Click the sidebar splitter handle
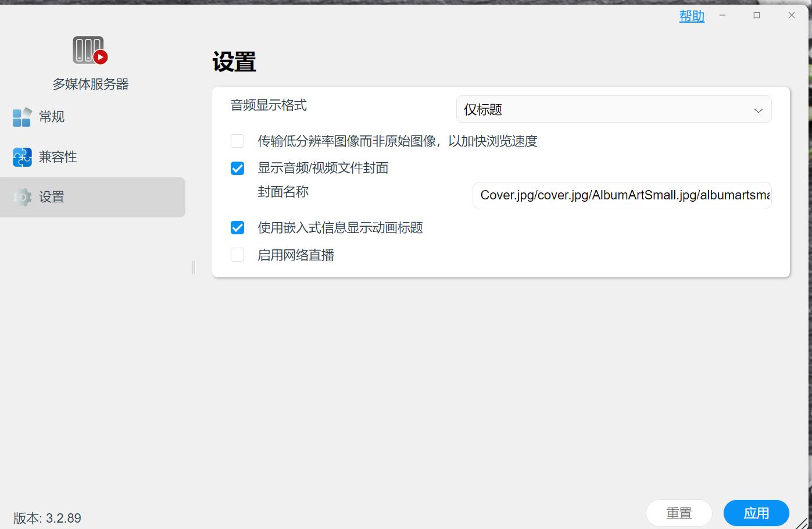812x529 pixels. tap(194, 267)
